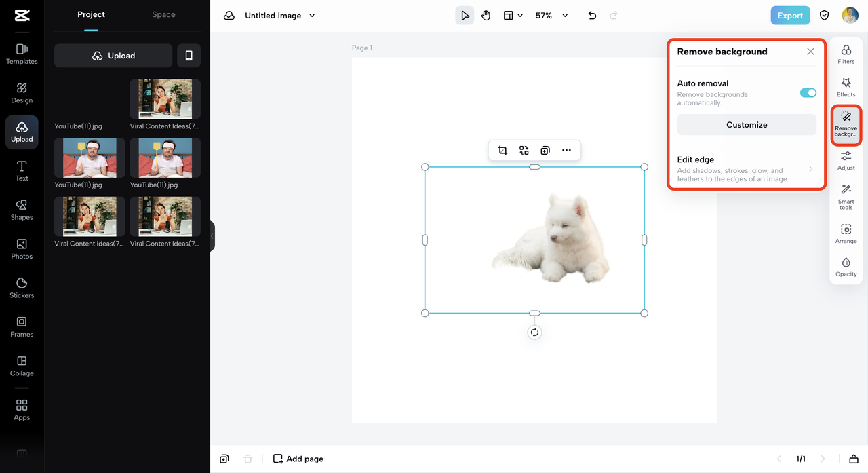The width and height of the screenshot is (868, 473).
Task: Click the rotate handle below image
Action: point(534,333)
